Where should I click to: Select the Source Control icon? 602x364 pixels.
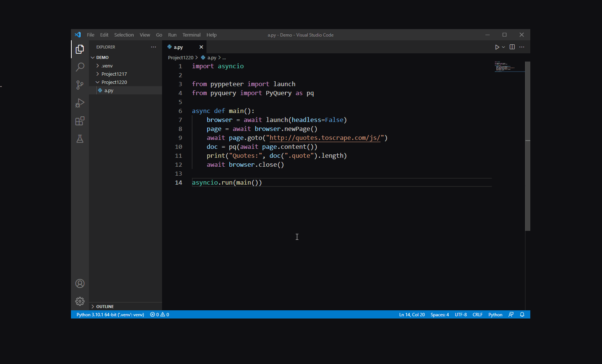tap(80, 85)
